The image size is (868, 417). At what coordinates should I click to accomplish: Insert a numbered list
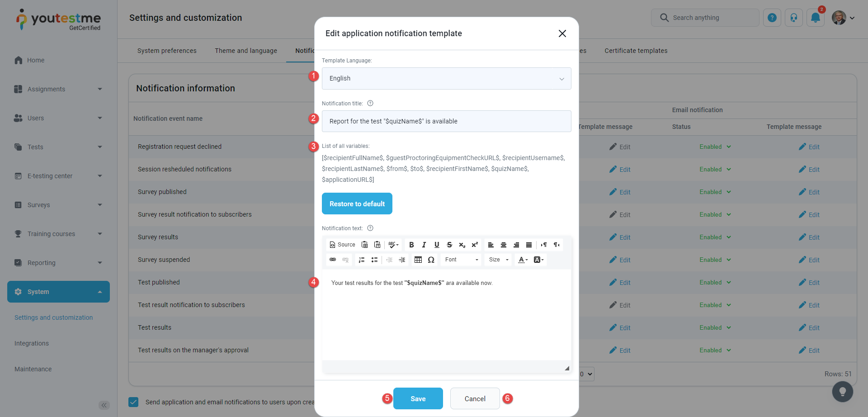click(362, 260)
